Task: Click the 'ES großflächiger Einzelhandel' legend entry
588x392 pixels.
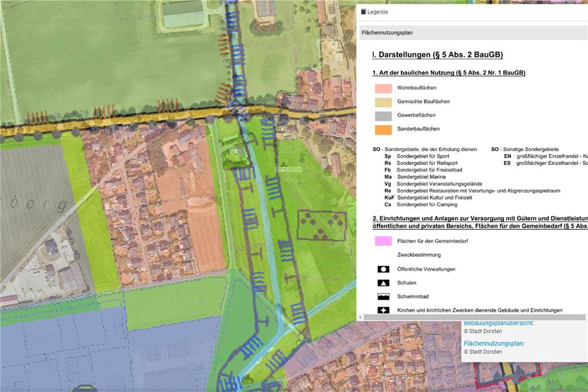Action: pyautogui.click(x=546, y=163)
